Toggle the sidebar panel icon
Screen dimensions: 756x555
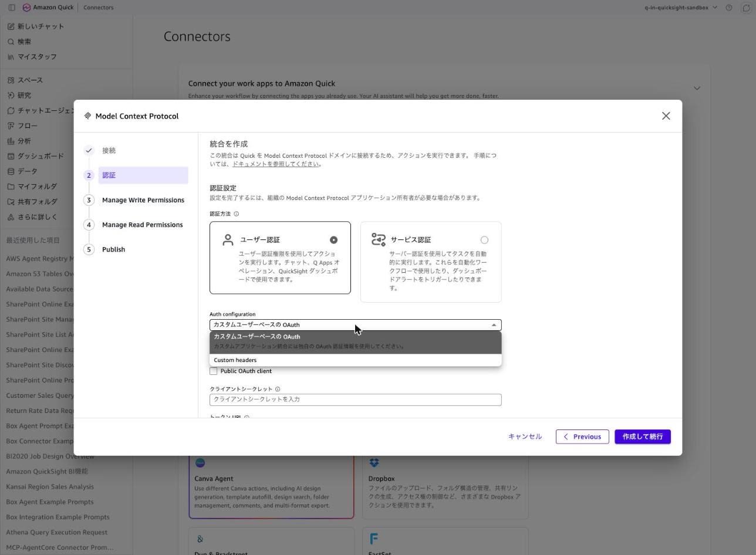(11, 8)
